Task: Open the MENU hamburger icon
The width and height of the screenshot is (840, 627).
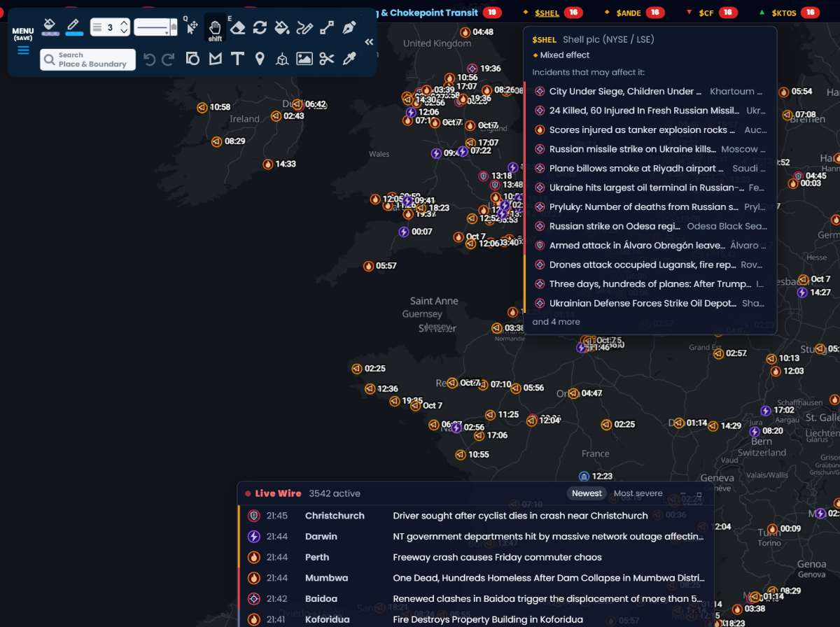Action: coord(23,50)
